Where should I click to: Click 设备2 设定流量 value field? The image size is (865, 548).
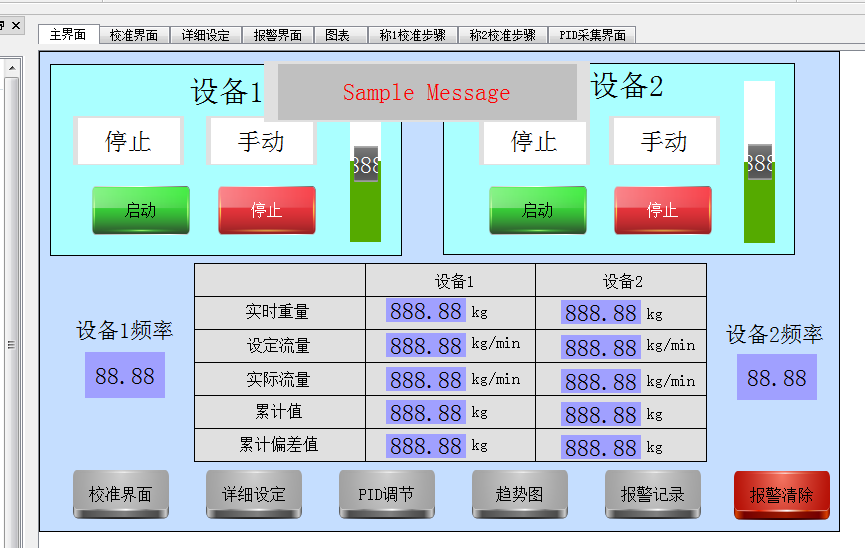pyautogui.click(x=601, y=347)
